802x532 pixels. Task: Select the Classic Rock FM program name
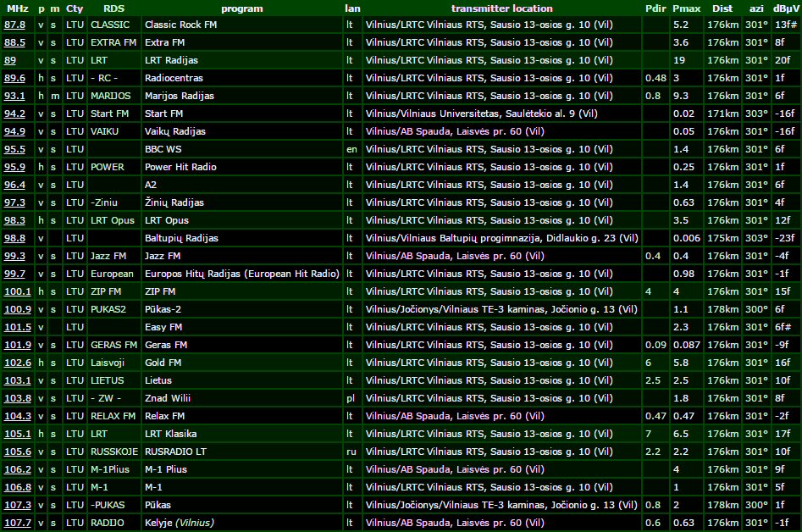[x=180, y=25]
